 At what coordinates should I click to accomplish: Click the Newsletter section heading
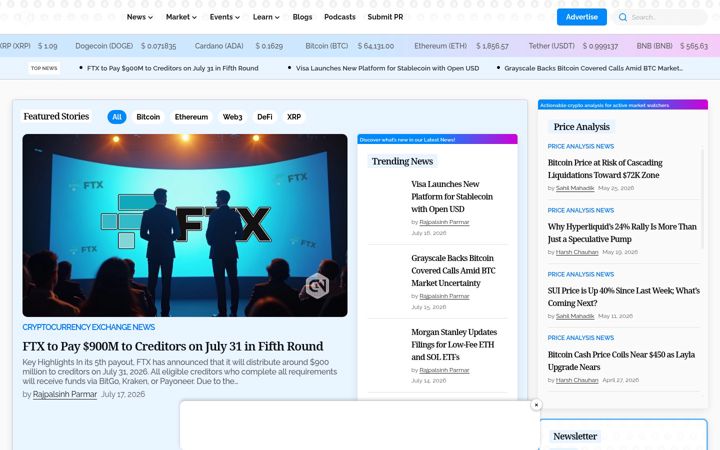tap(575, 436)
